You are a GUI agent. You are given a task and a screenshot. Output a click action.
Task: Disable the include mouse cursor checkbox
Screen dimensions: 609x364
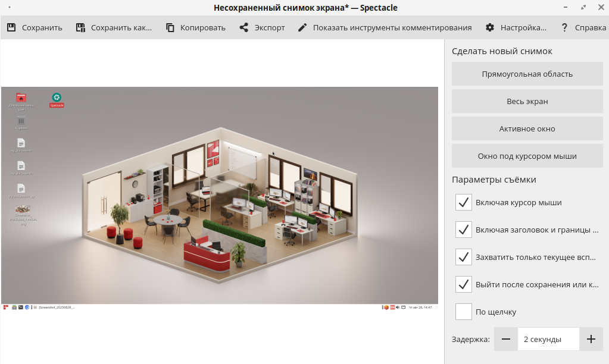click(x=464, y=202)
